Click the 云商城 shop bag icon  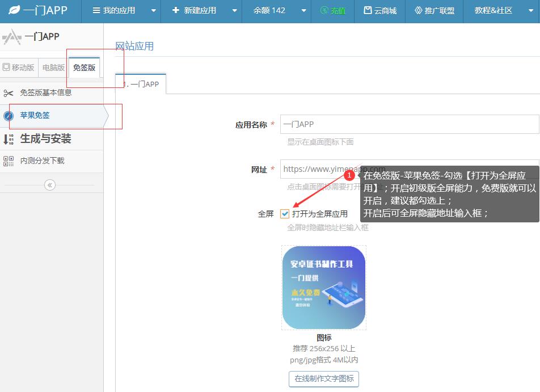coord(368,10)
